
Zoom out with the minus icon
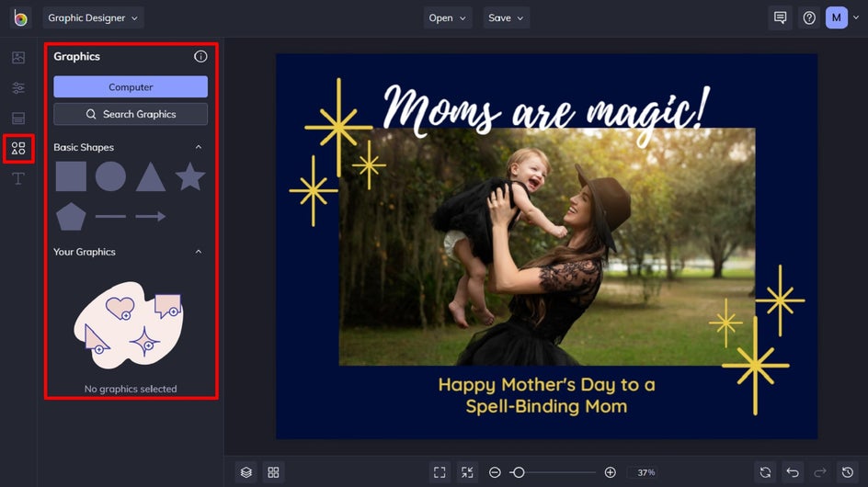coord(495,472)
